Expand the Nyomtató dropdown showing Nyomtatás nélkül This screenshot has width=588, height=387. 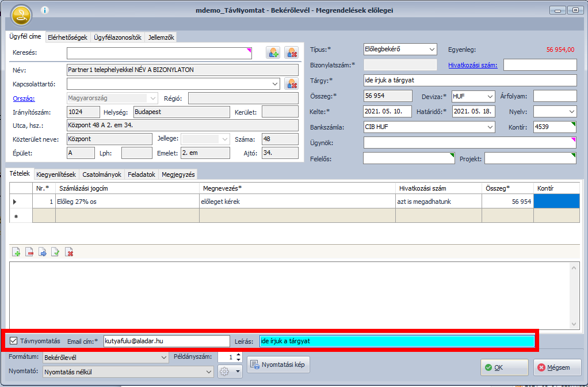pos(209,372)
